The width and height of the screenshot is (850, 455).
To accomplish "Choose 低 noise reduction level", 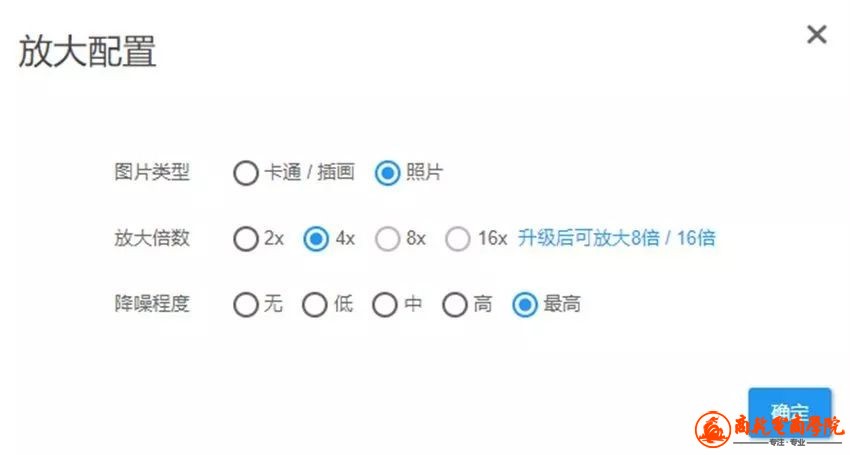I will (x=314, y=304).
